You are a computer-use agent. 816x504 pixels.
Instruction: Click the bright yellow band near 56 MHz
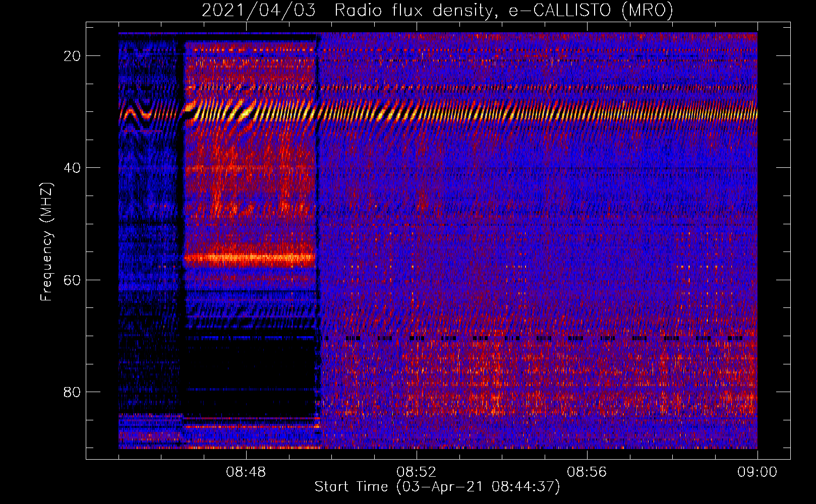250,258
